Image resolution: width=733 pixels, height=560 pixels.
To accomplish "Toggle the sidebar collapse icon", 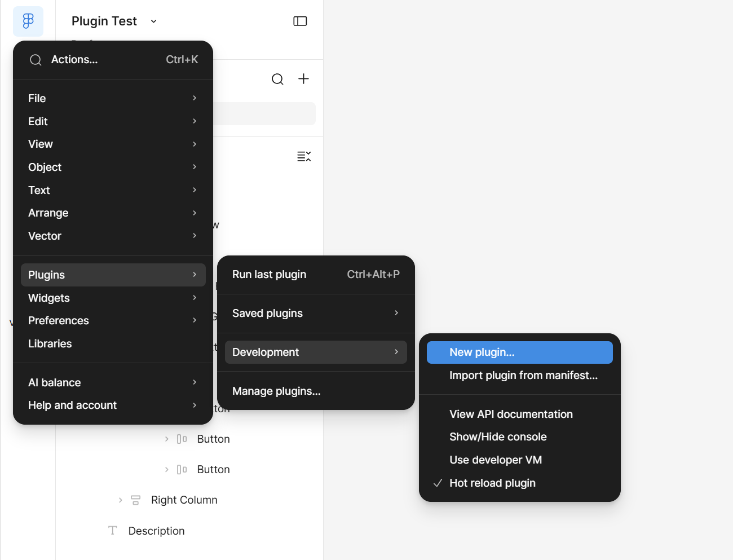I will [x=300, y=21].
